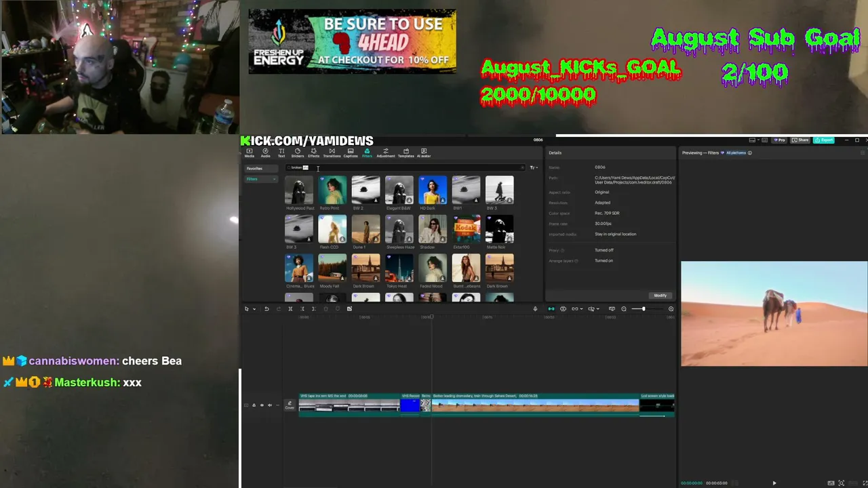Download the Ektar100 filter
This screenshot has width=868, height=488.
click(x=476, y=239)
